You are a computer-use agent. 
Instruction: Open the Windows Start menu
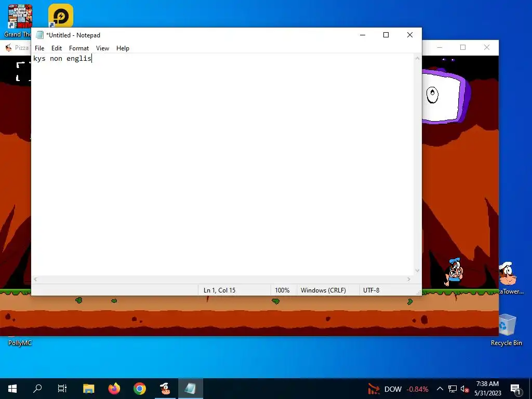click(x=12, y=389)
